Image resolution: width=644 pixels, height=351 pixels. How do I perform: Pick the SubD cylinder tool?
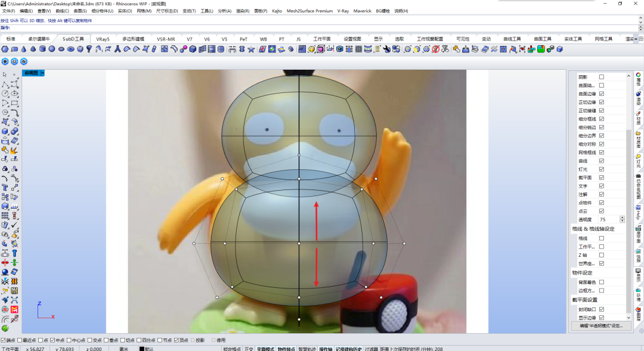point(42,49)
